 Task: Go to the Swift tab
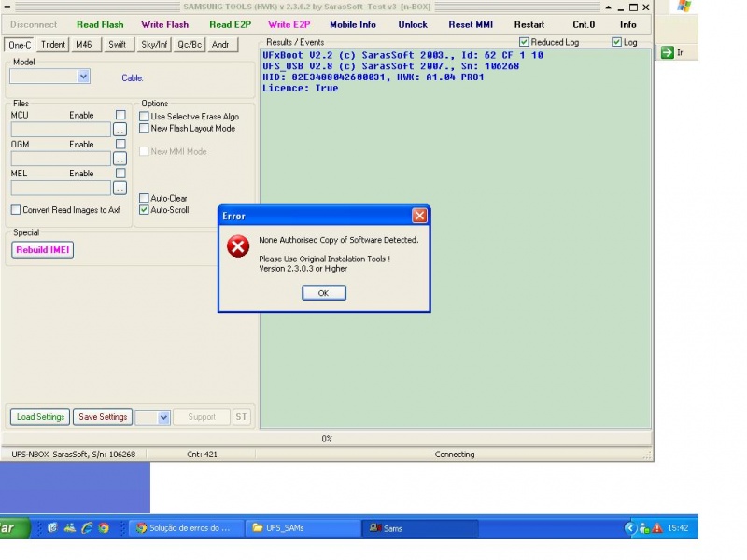coord(118,45)
